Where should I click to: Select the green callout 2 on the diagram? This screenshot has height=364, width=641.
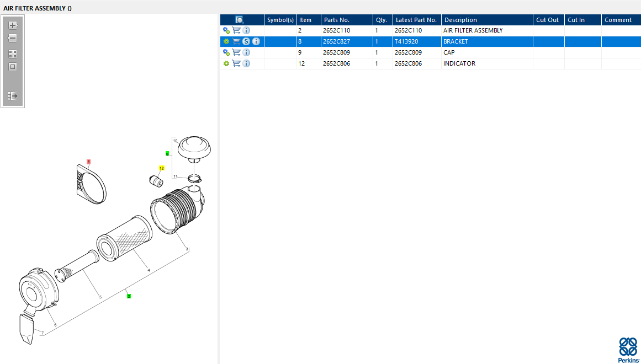[129, 296]
